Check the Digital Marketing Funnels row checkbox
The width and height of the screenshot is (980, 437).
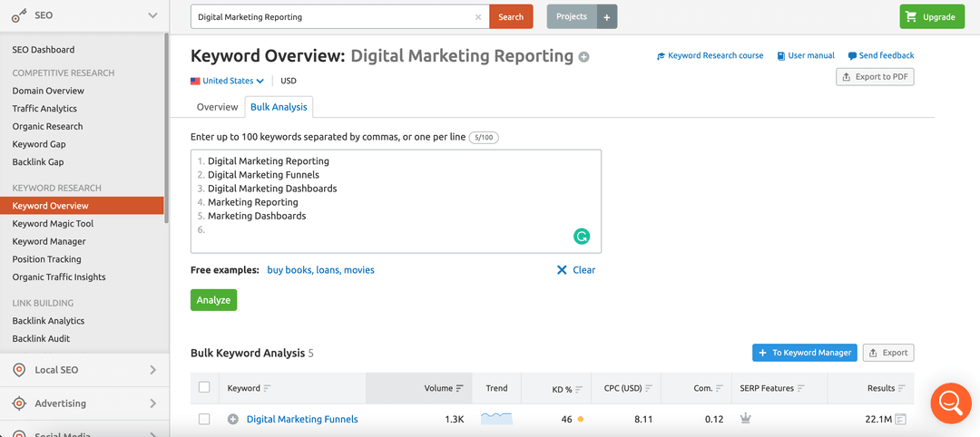204,420
